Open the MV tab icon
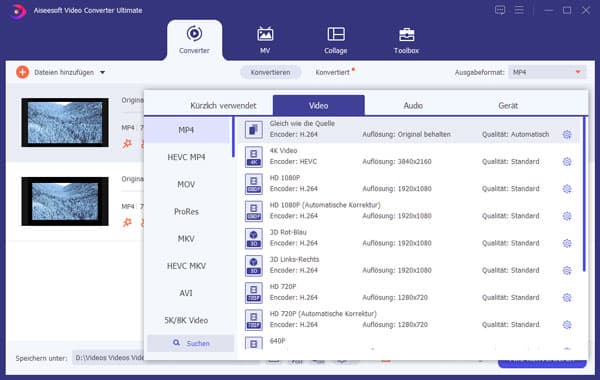 265,34
